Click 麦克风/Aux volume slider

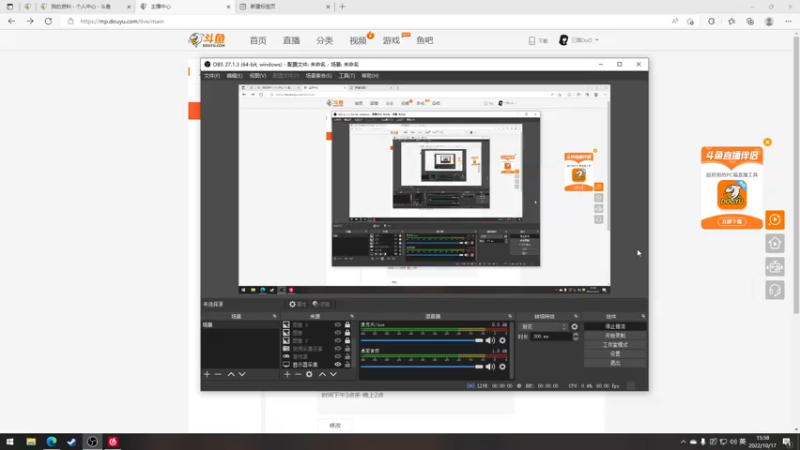coord(421,340)
